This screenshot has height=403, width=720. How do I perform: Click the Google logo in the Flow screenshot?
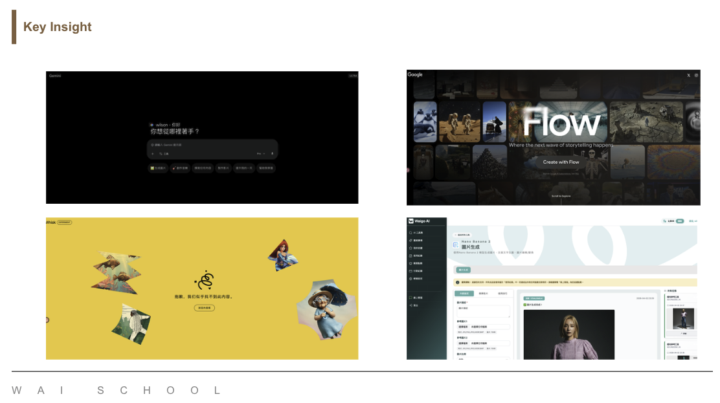click(415, 74)
